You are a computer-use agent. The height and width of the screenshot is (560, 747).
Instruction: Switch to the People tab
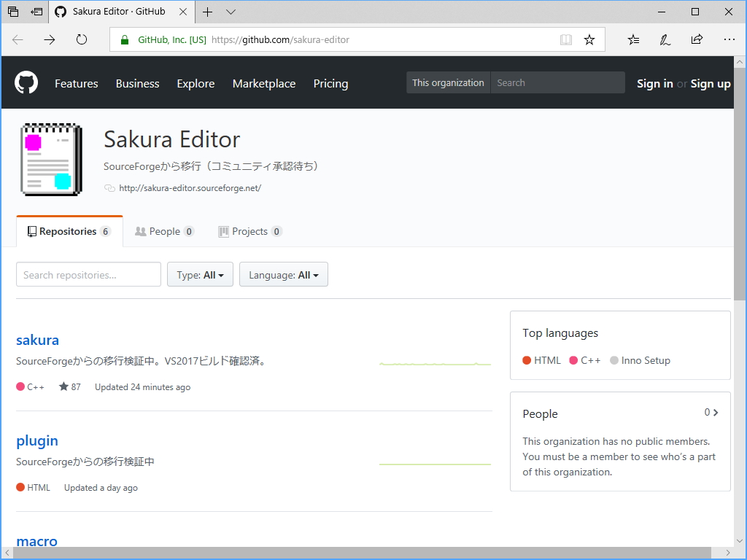pyautogui.click(x=165, y=231)
